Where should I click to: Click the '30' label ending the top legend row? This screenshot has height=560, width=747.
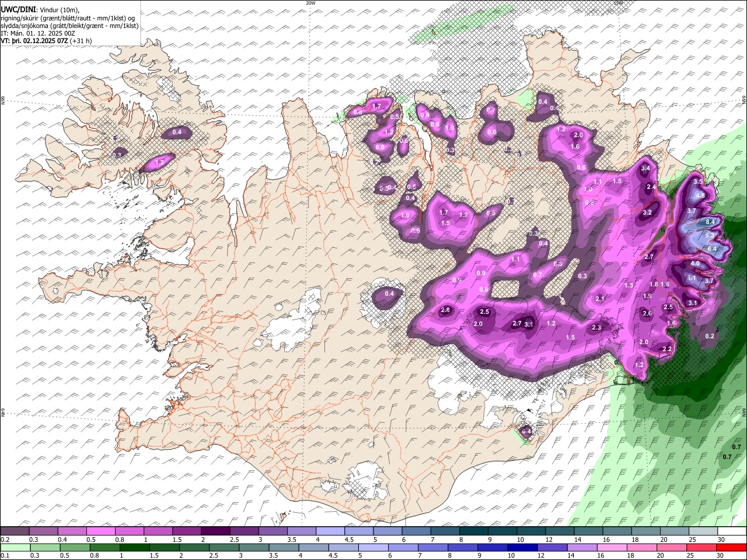pos(721,540)
